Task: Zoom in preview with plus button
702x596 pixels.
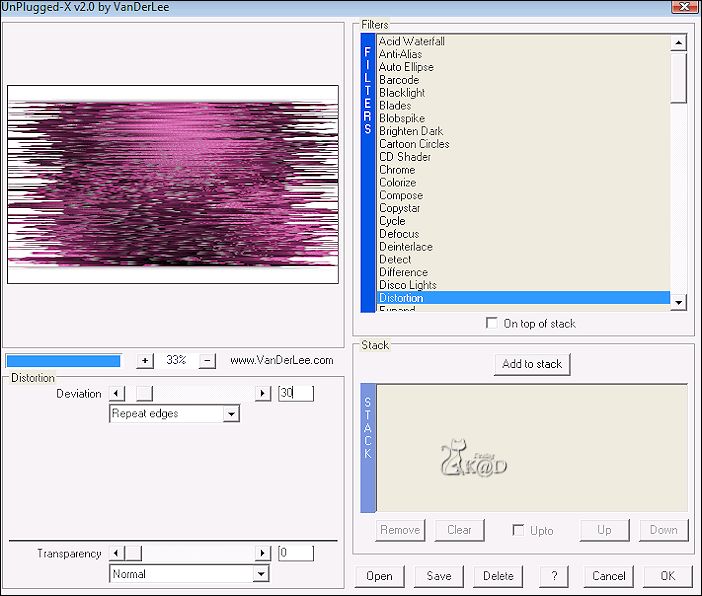Action: [145, 360]
